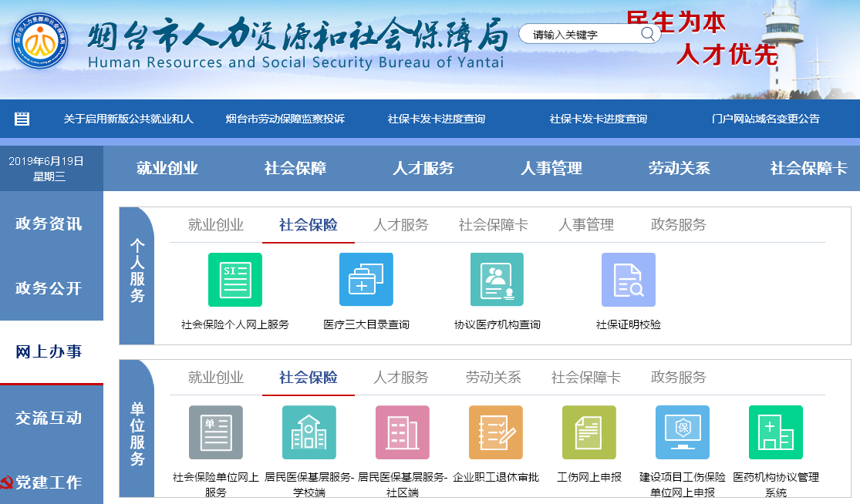The width and height of the screenshot is (860, 504).
Task: Open the 门户网站域名变更公告 link
Action: (x=767, y=119)
